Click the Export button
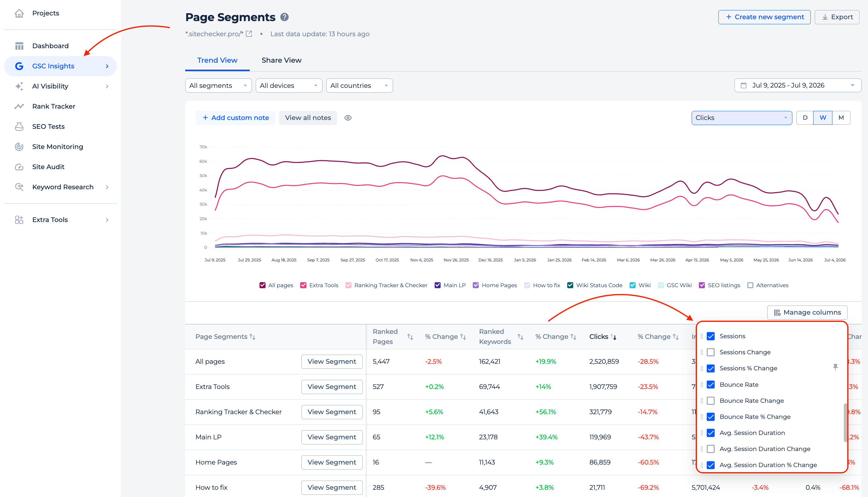Viewport: 868px width, 497px height. point(837,17)
